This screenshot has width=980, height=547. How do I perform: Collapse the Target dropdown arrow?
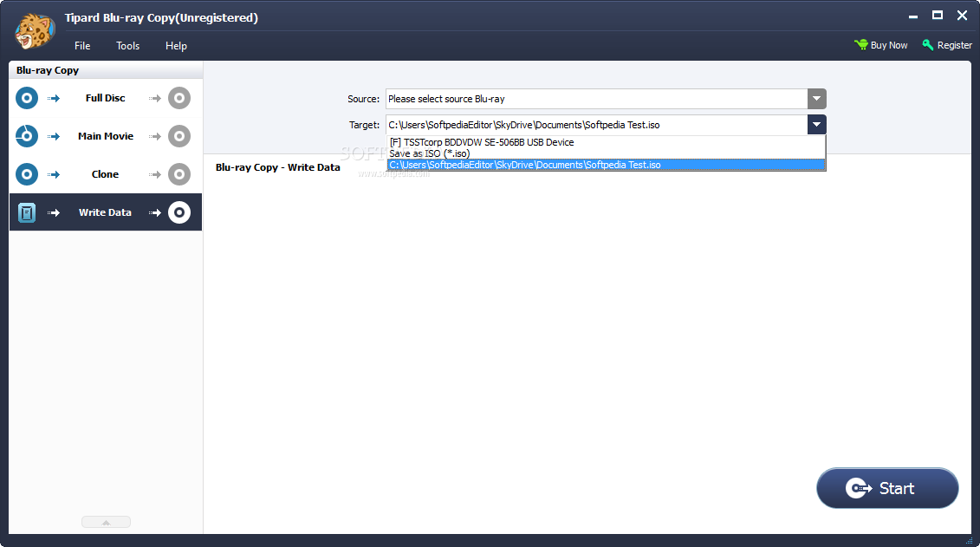817,125
